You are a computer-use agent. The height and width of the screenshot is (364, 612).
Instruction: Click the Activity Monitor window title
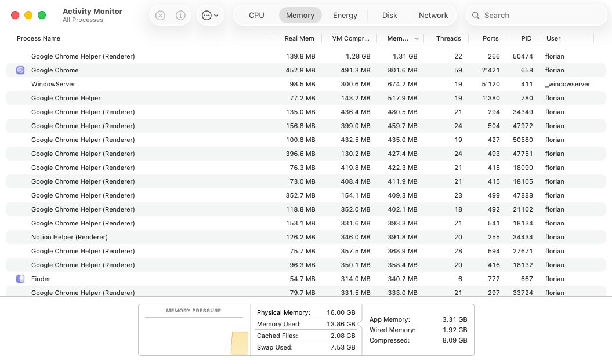(x=92, y=12)
